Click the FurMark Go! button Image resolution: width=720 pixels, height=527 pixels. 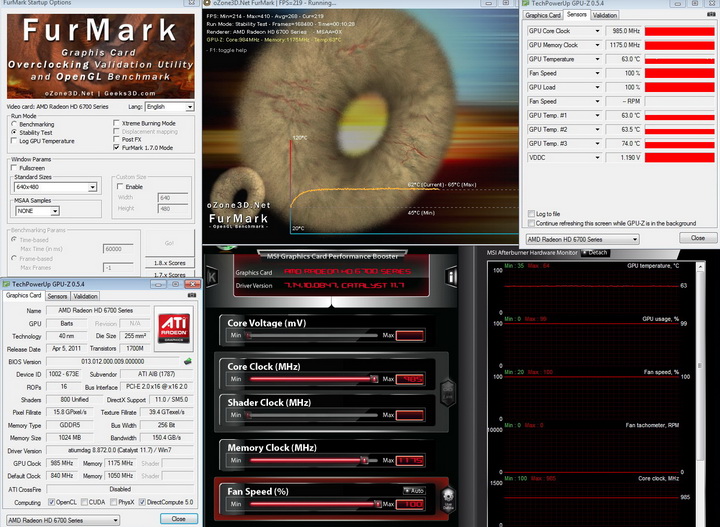coord(169,243)
